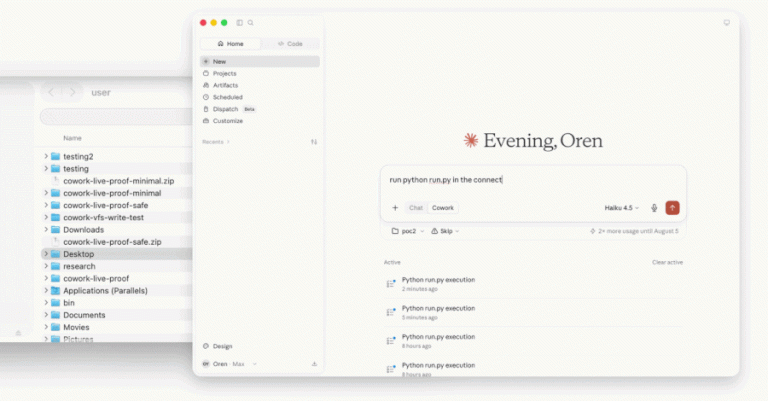Select Chat mode
The height and width of the screenshot is (401, 768).
416,208
